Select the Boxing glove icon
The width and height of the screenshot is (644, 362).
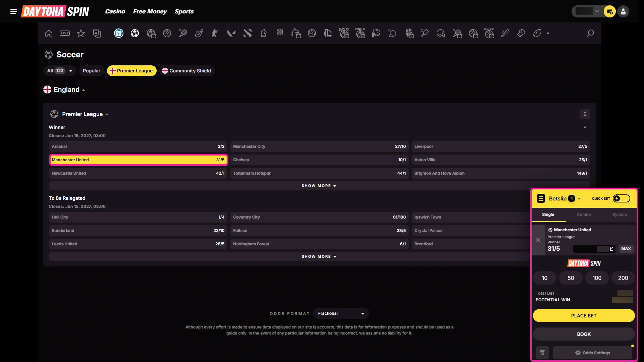click(x=521, y=33)
